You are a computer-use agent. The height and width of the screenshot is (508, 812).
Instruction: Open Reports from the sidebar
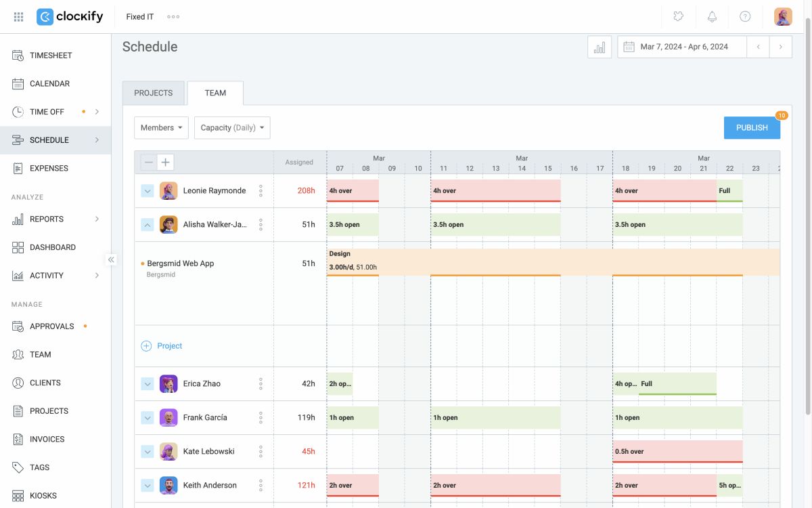[x=45, y=219]
